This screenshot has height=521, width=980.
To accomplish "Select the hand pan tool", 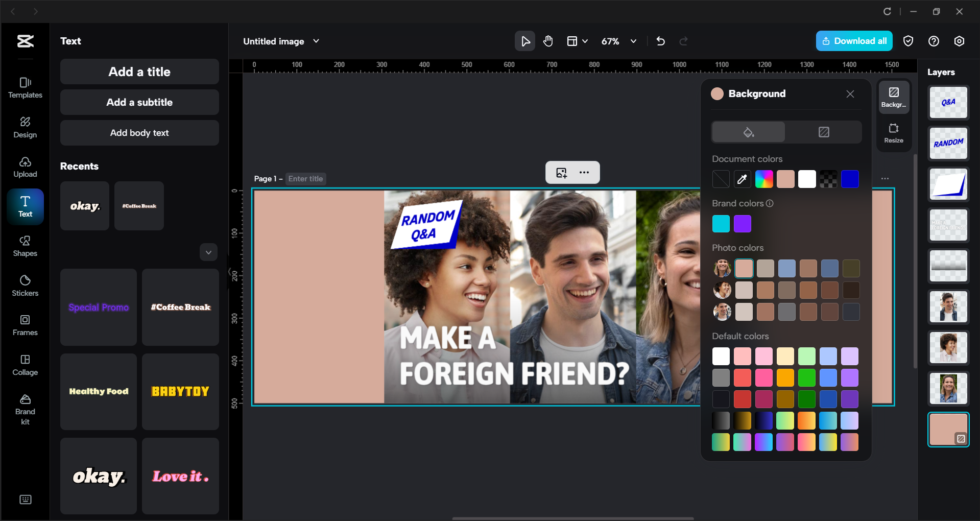I will click(x=548, y=41).
